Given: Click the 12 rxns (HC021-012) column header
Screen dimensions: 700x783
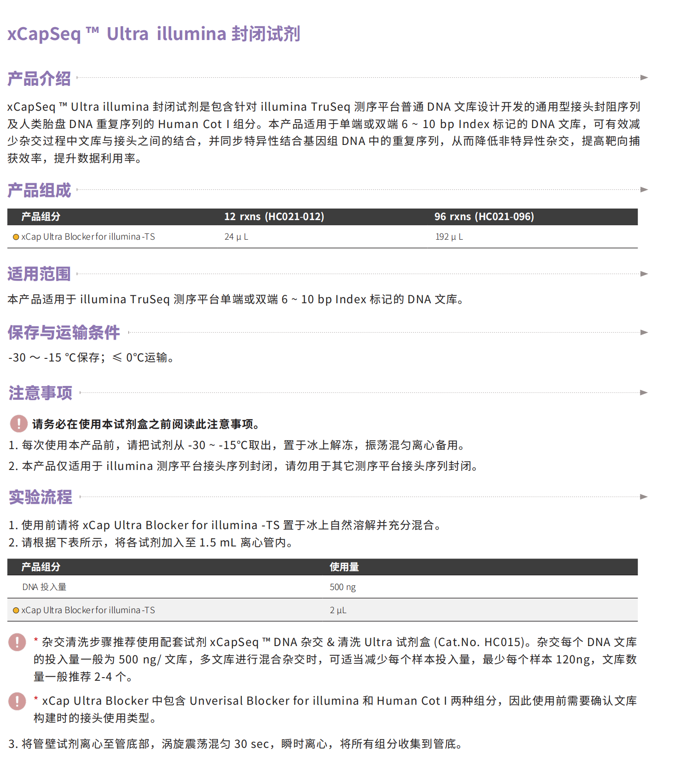Looking at the screenshot, I should tap(274, 217).
